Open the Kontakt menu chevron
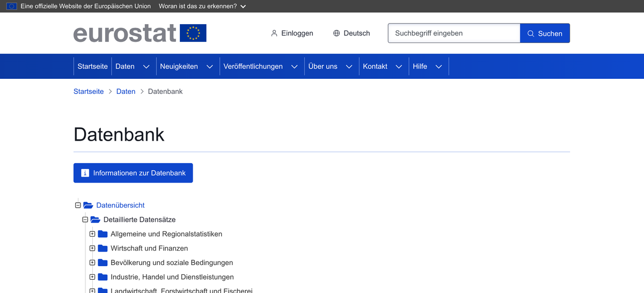Viewport: 644px width, 293px height. point(399,67)
